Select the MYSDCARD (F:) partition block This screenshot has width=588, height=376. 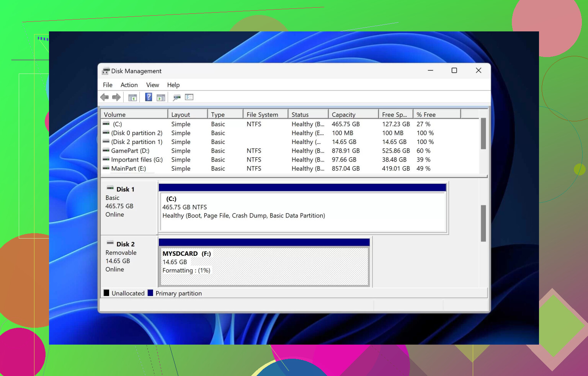click(264, 266)
